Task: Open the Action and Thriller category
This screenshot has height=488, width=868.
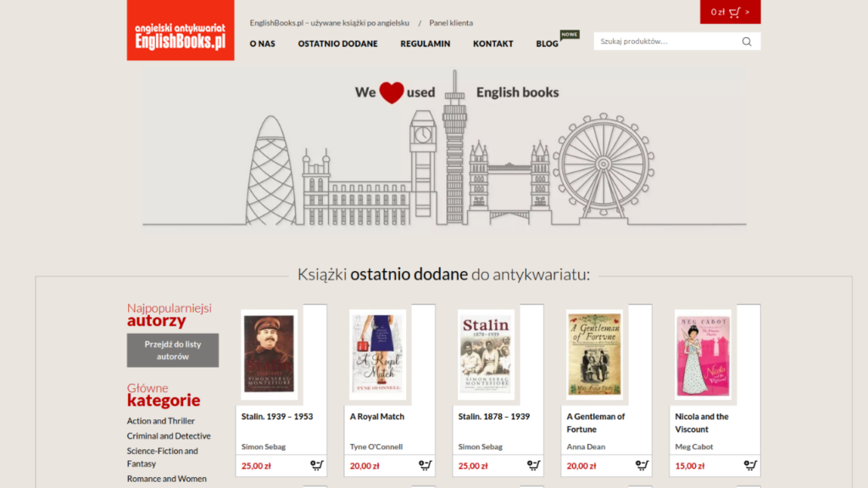Action: click(x=160, y=421)
